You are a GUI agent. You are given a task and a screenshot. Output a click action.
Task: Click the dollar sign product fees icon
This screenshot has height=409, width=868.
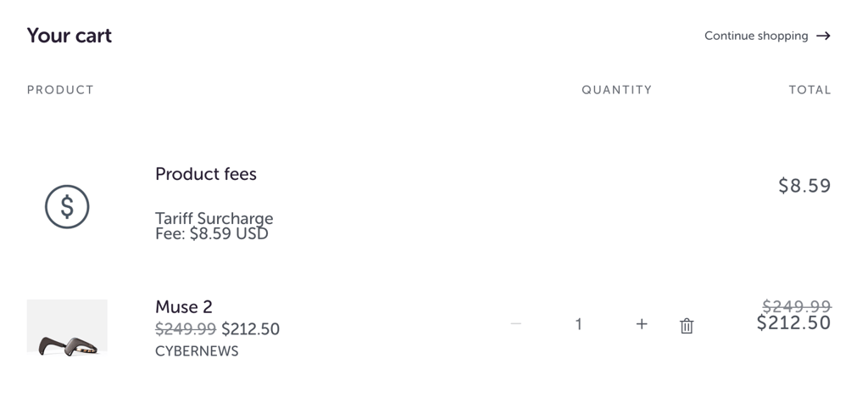click(x=67, y=207)
